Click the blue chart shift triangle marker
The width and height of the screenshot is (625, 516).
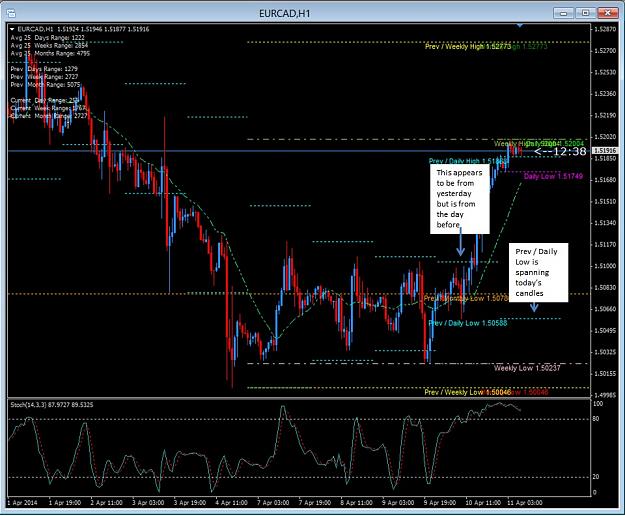tap(520, 26)
